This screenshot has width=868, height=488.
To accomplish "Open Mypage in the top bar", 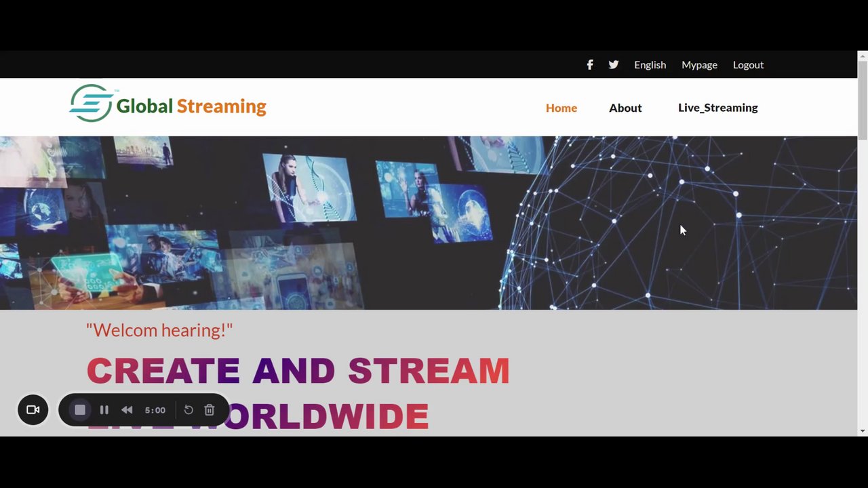I will 699,64.
